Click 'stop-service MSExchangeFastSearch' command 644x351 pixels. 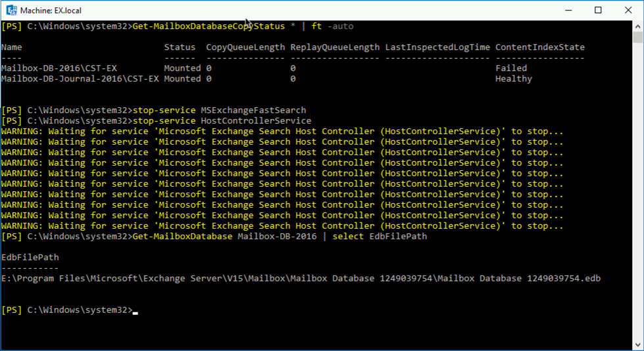pos(219,110)
